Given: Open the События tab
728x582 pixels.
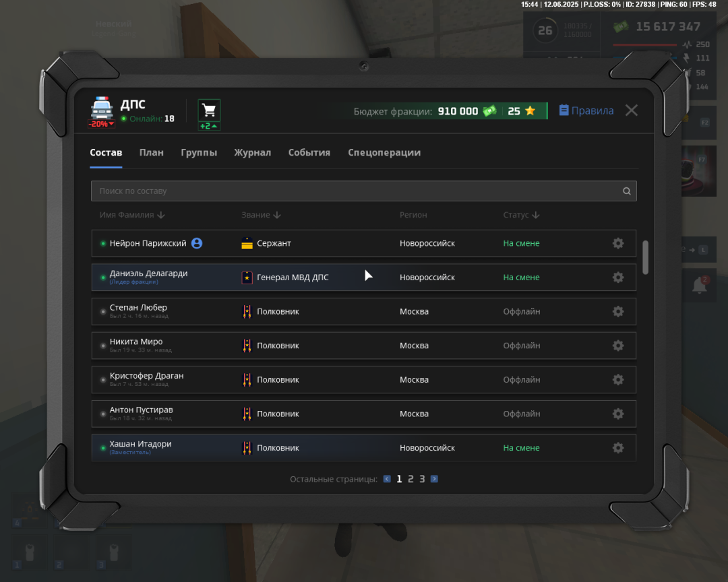Looking at the screenshot, I should [309, 153].
